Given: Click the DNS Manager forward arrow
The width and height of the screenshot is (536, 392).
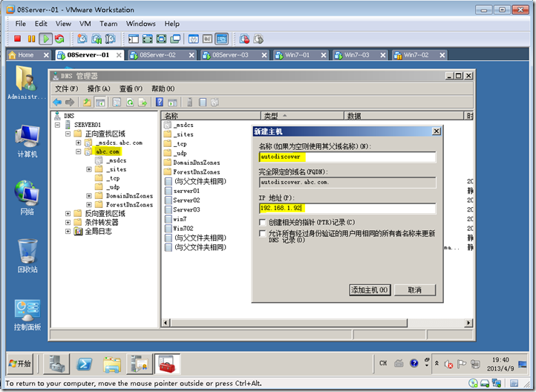Looking at the screenshot, I should [x=70, y=102].
